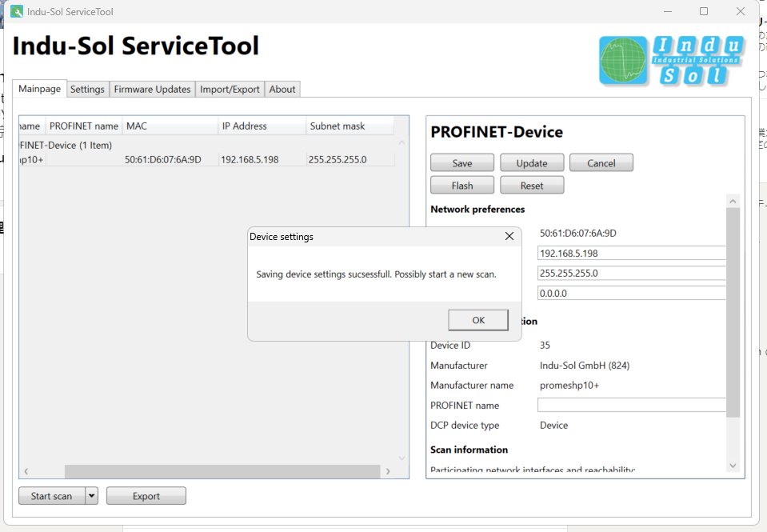Click the Export button
This screenshot has height=532, width=767.
(x=146, y=496)
